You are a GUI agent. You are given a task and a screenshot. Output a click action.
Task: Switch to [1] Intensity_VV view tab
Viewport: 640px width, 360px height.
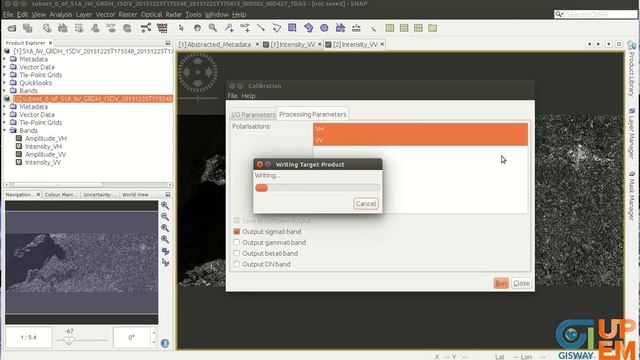pos(292,44)
